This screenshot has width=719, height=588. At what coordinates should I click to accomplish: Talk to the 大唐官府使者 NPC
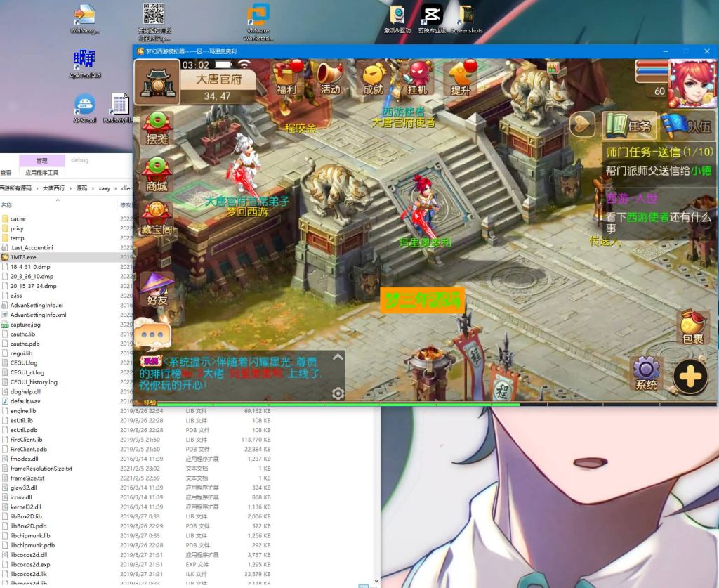coord(403,123)
